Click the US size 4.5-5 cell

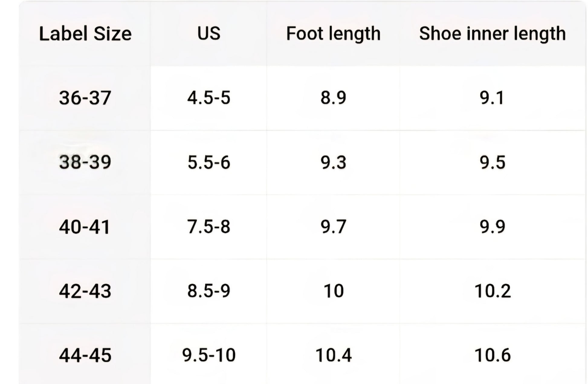pos(209,98)
